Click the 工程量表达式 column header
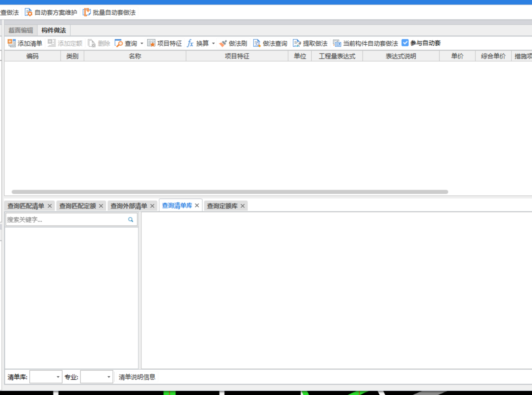Image resolution: width=532 pixels, height=395 pixels. (x=337, y=56)
